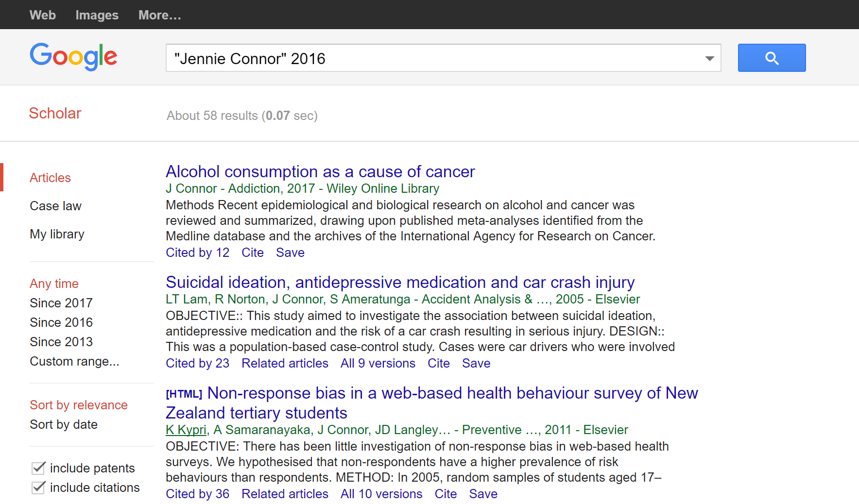Switch to the Web section
The image size is (859, 504).
[42, 15]
